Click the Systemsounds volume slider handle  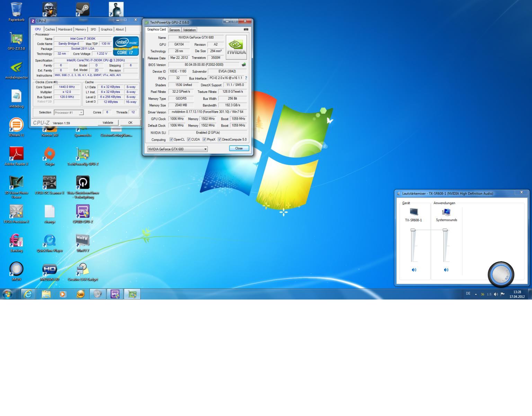pyautogui.click(x=445, y=230)
